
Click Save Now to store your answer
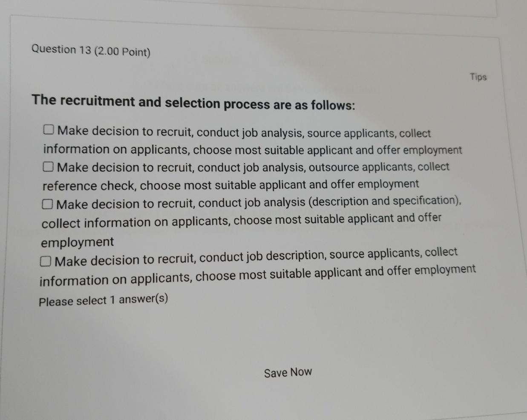click(288, 372)
